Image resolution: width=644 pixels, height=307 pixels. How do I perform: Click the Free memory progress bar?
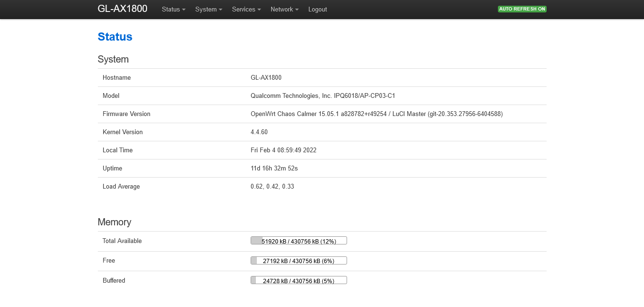point(298,261)
